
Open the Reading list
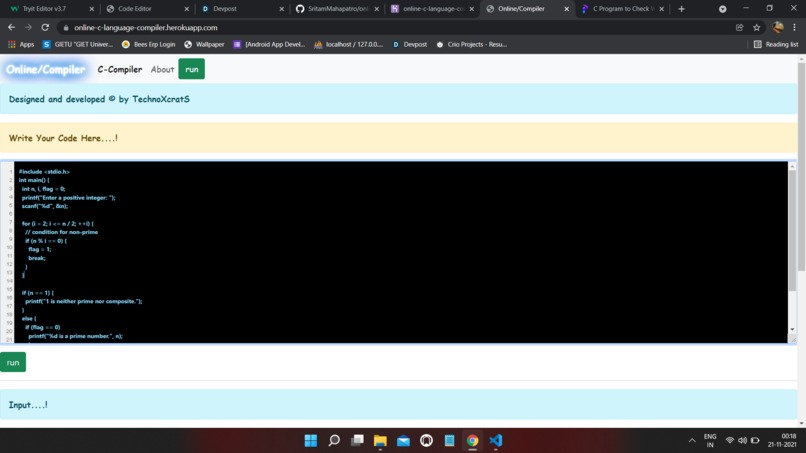(x=776, y=44)
